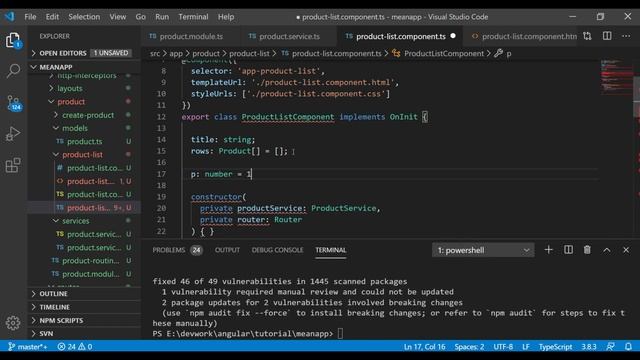Expand the OPEN EDITORS section

click(84, 53)
